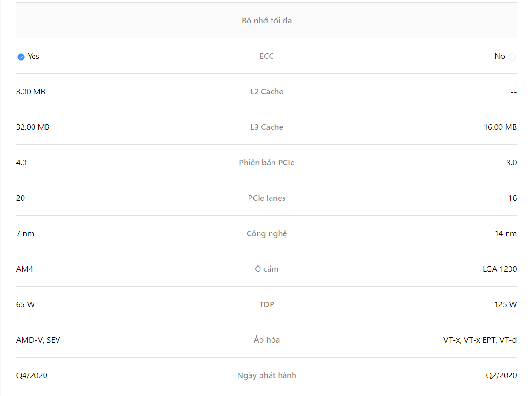This screenshot has width=532, height=396.
Task: Select the LGA 1200 socket value
Action: [x=500, y=269]
